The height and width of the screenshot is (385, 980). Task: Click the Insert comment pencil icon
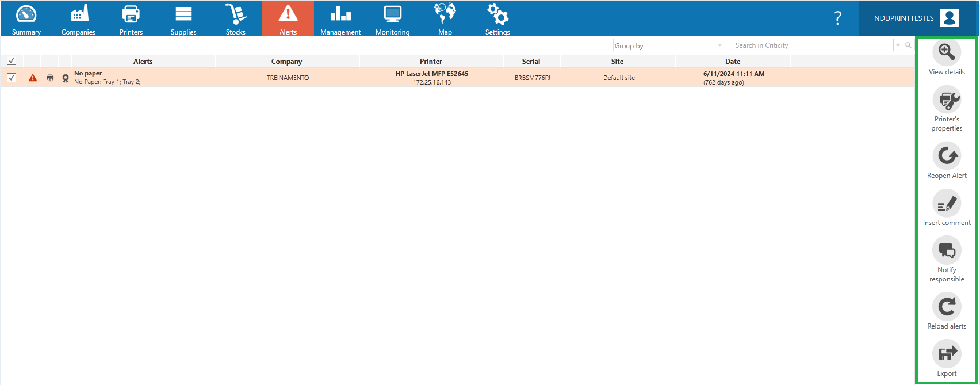(x=947, y=203)
